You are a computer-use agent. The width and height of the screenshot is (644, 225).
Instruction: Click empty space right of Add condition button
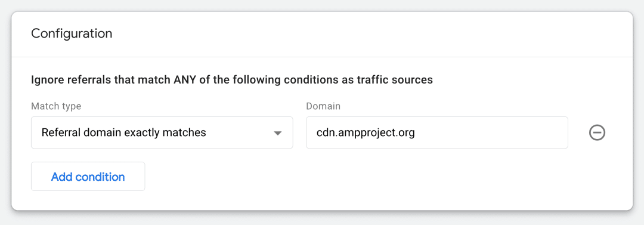[x=329, y=177]
